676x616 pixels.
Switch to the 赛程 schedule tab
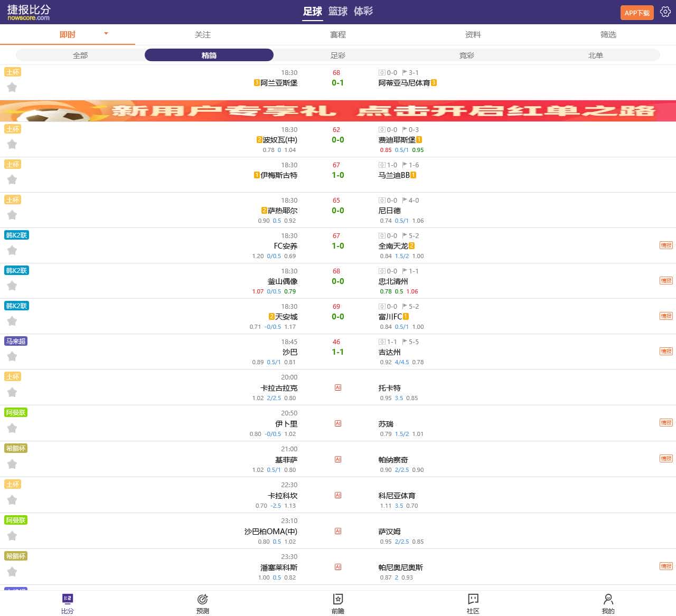click(x=338, y=35)
